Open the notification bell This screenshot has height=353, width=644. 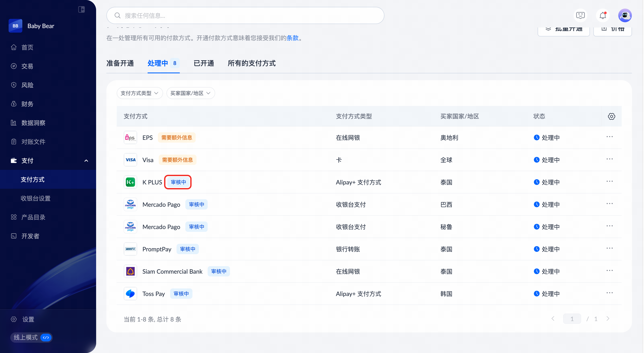click(603, 15)
